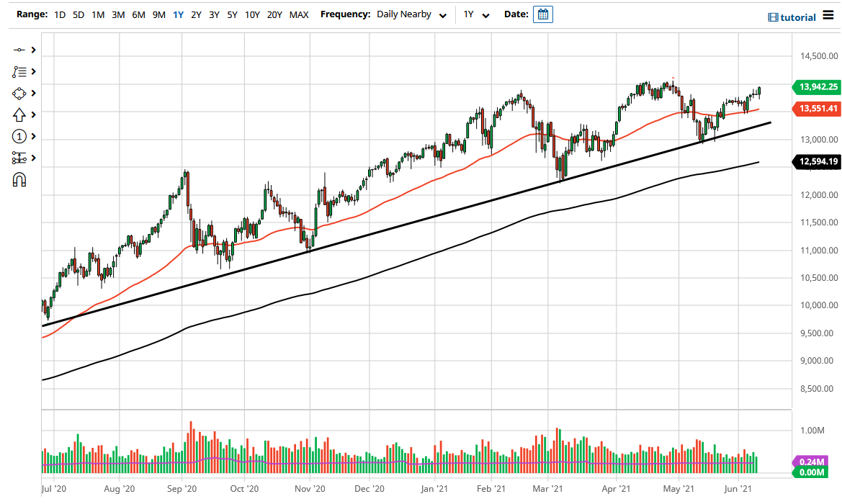
Task: Select the numbered callout tool
Action: point(20,136)
